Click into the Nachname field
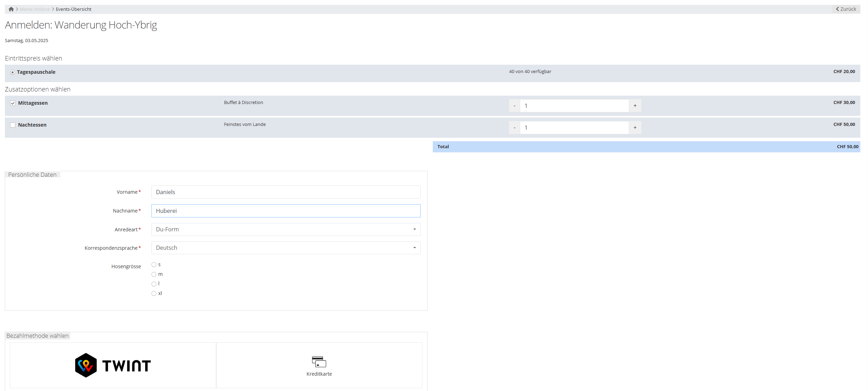Screen dimensions: 868x391 [286, 211]
